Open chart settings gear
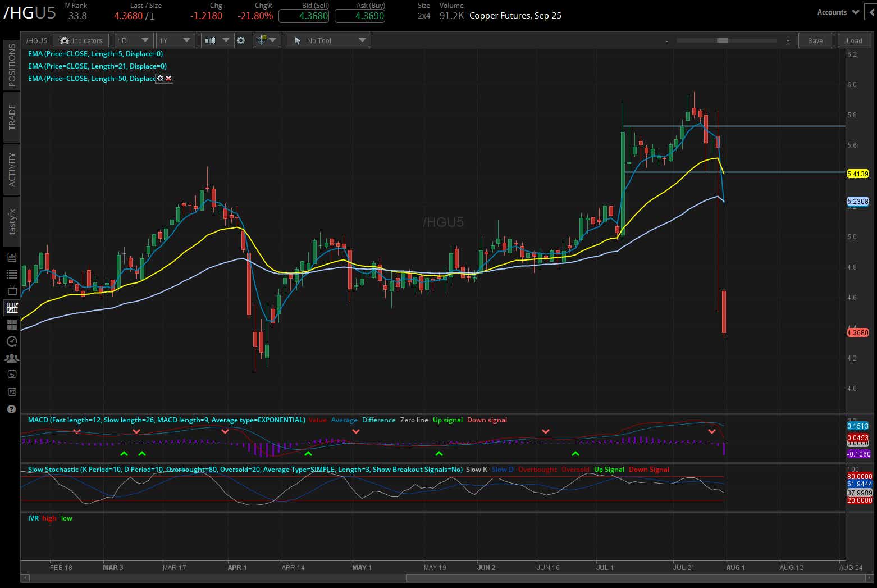This screenshot has height=588, width=877. point(241,40)
